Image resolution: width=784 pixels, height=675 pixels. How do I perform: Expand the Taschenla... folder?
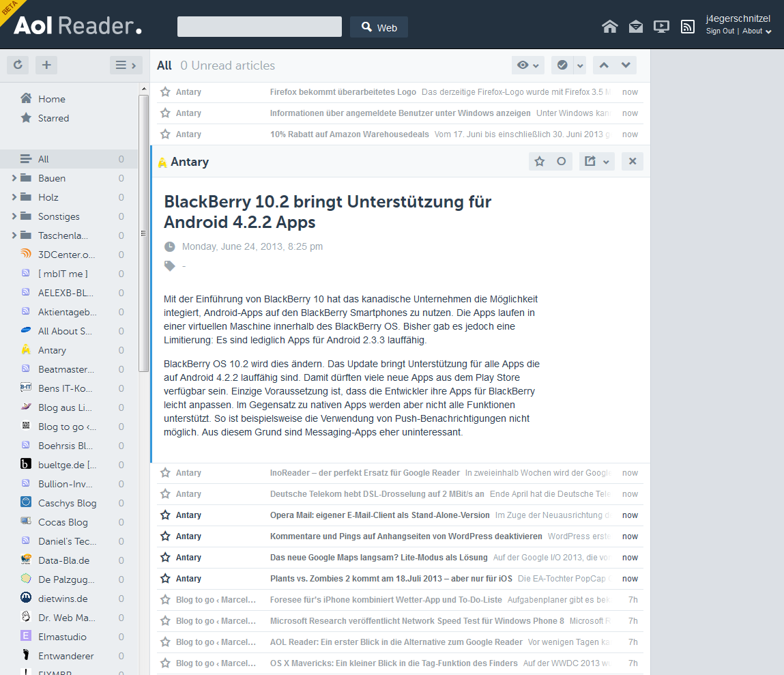(x=14, y=235)
